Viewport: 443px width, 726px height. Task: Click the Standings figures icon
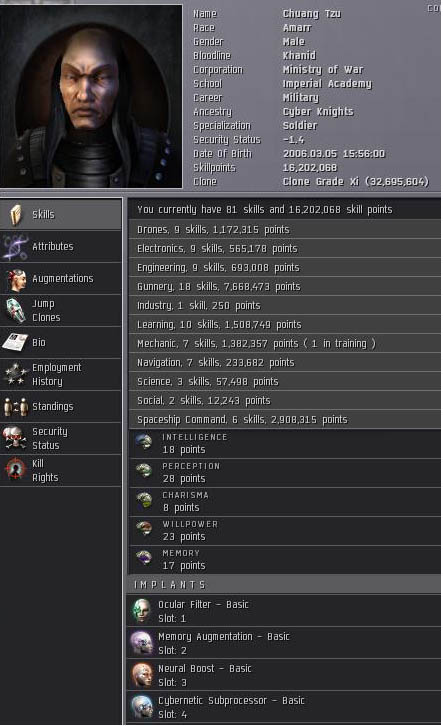tap(16, 407)
